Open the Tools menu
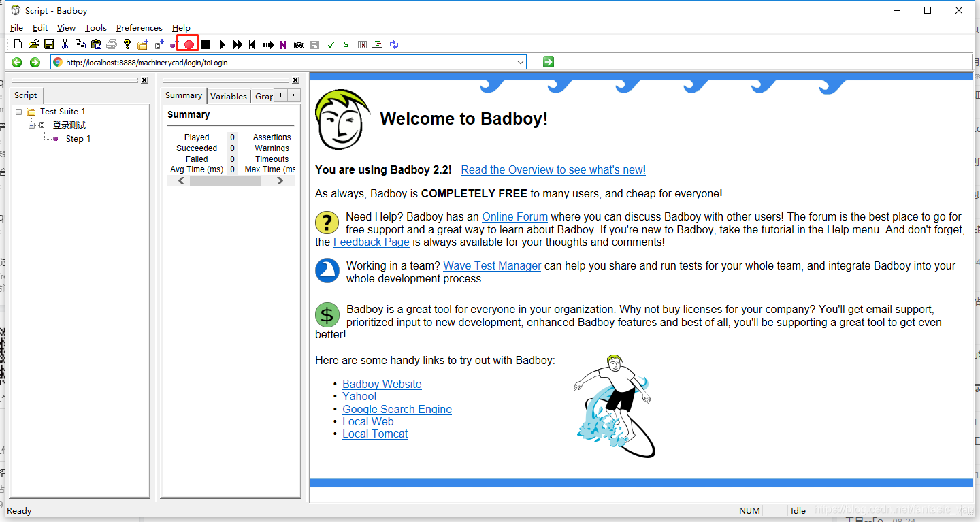The image size is (980, 522). tap(96, 28)
